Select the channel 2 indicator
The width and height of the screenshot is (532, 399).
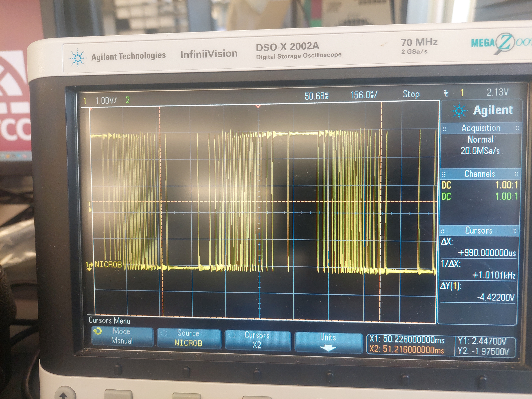click(128, 100)
